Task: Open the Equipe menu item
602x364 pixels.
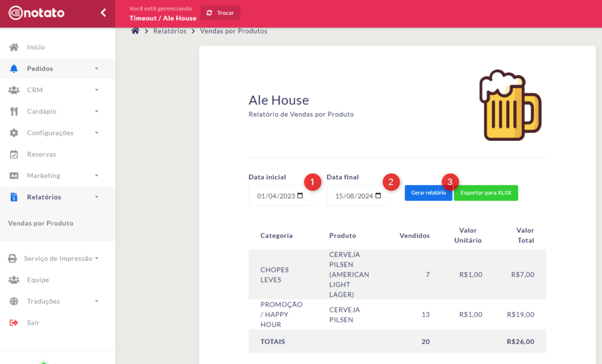Action: pyautogui.click(x=38, y=280)
